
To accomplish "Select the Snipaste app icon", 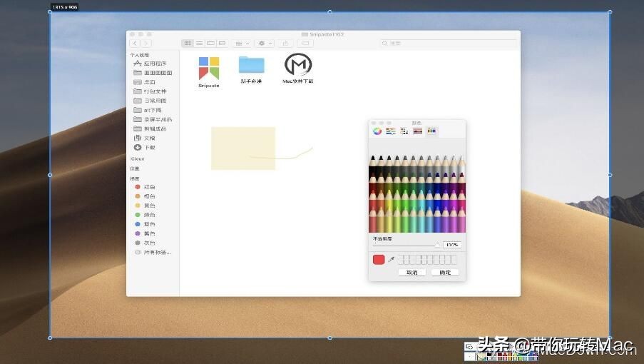I will pyautogui.click(x=209, y=69).
